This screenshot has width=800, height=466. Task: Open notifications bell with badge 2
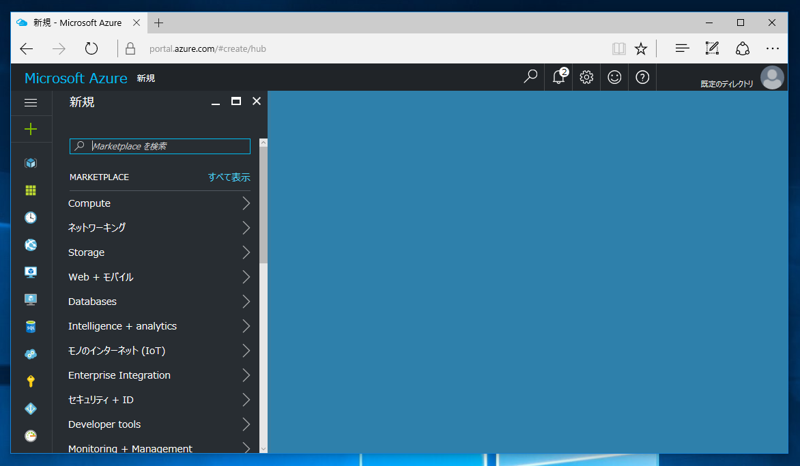point(559,77)
